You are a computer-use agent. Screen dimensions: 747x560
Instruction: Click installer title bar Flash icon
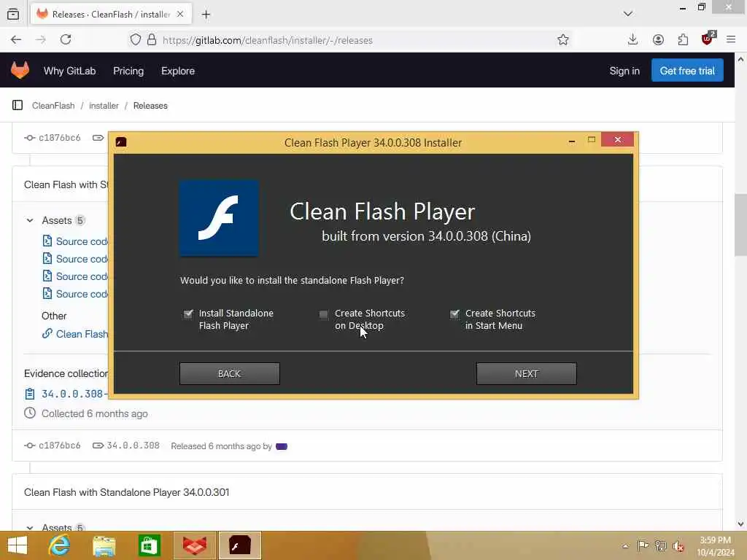(x=121, y=142)
